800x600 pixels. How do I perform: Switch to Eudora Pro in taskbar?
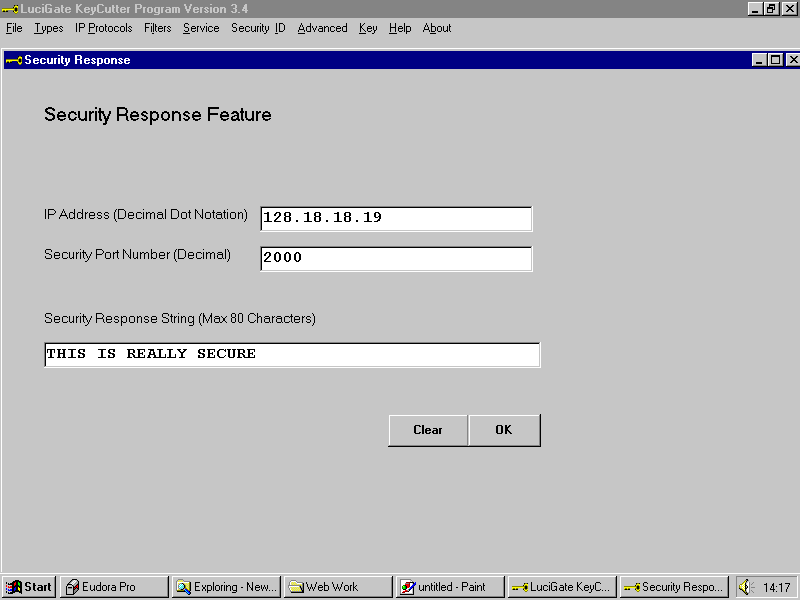114,587
